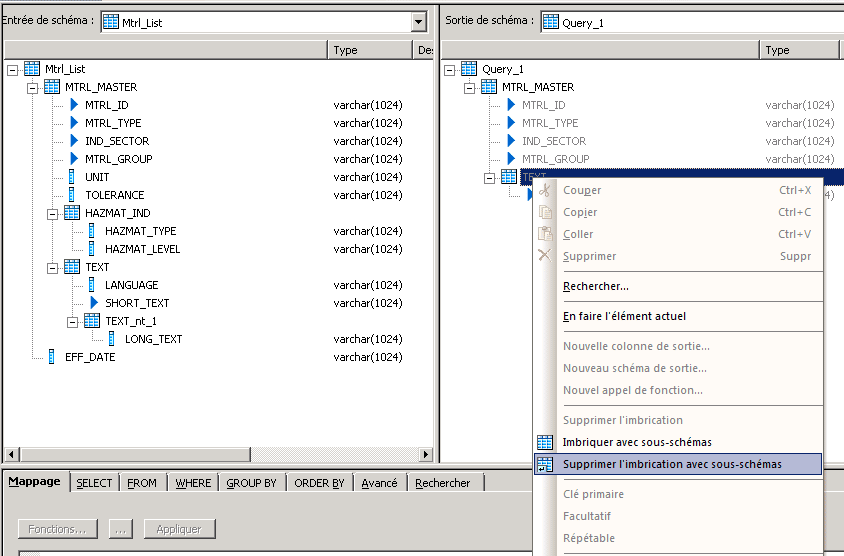
Task: Open the Entrée de schéma dropdown
Action: click(x=418, y=22)
